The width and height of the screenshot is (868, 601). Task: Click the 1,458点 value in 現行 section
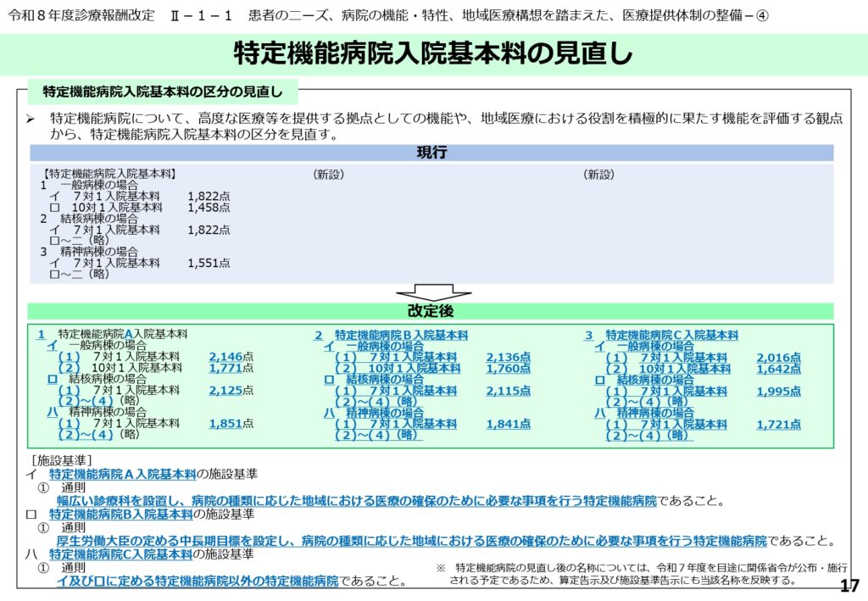pyautogui.click(x=209, y=207)
